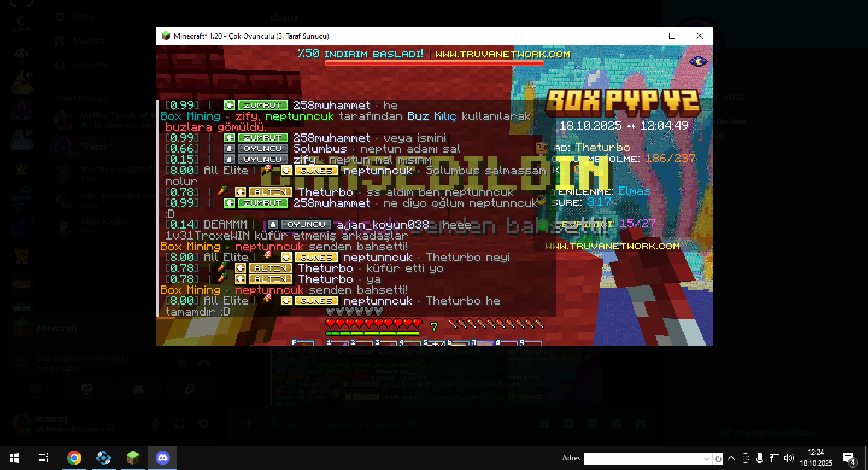Disconnect from voice call
The height and width of the screenshot is (470, 868).
pyautogui.click(x=204, y=363)
